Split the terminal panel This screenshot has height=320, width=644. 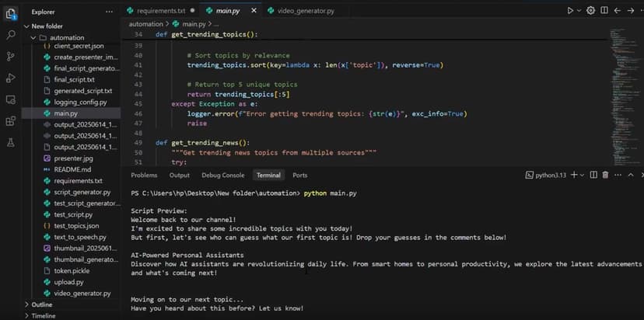tap(593, 176)
